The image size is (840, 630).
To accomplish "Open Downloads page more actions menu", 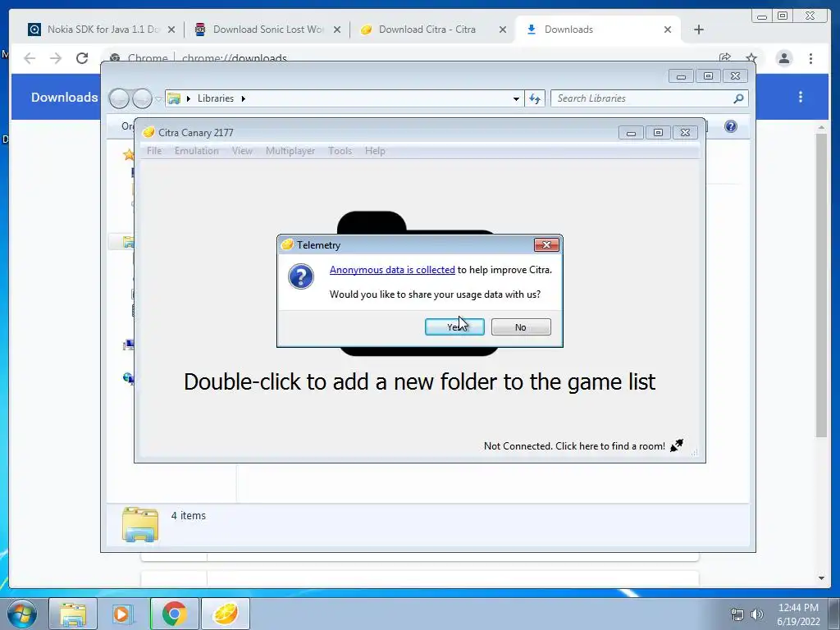I will click(801, 97).
